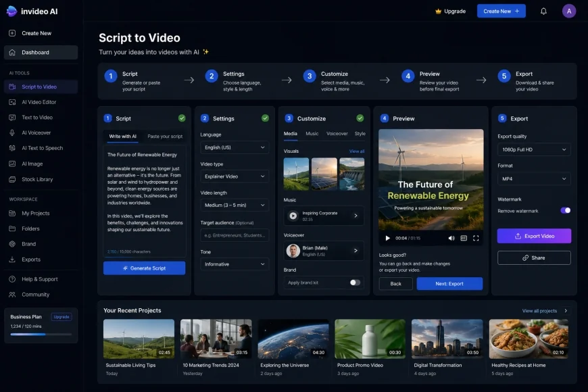Select the solar panels visual thumbnail
Viewport: 588px width, 392px height.
pyautogui.click(x=324, y=174)
